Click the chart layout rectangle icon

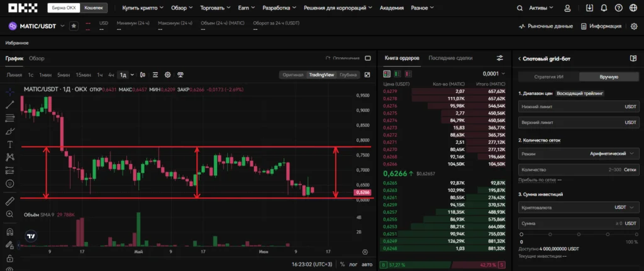(368, 58)
